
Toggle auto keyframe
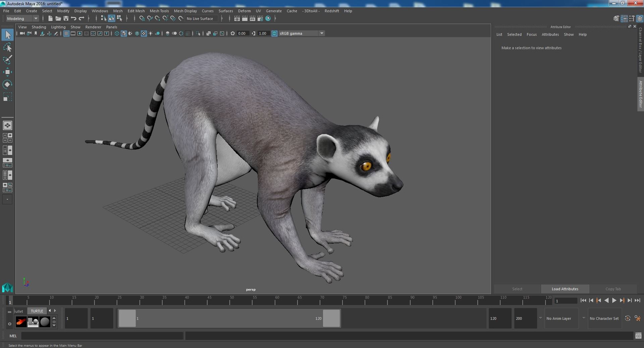[628, 318]
